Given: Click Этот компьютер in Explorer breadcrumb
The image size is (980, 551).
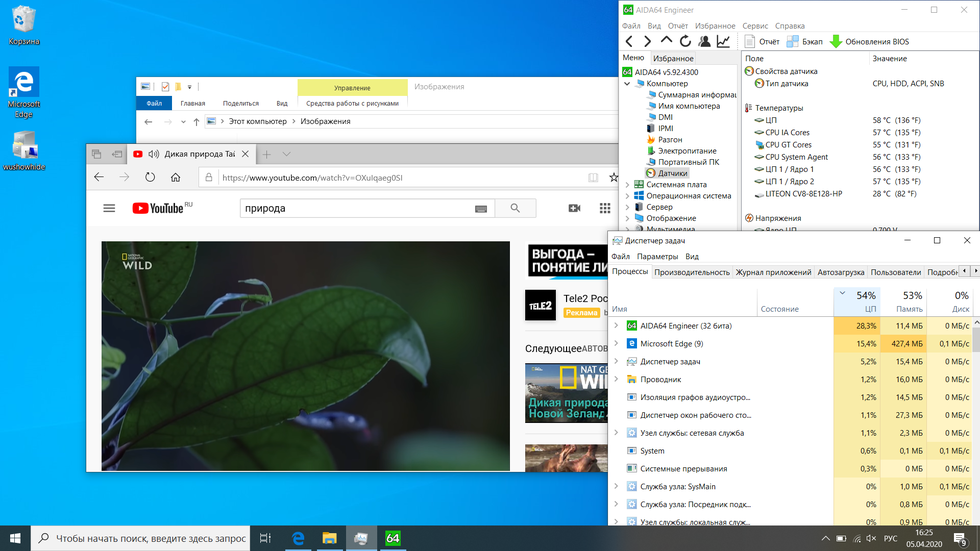Looking at the screenshot, I should point(258,122).
